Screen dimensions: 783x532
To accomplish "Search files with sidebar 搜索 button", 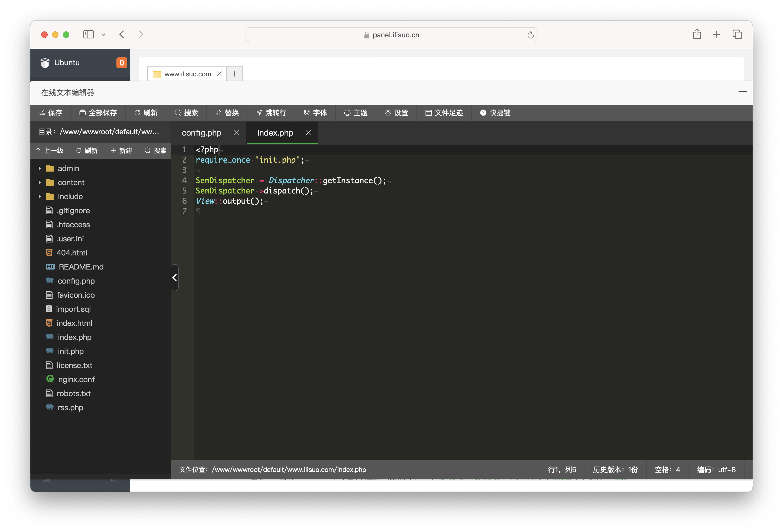I will click(156, 150).
